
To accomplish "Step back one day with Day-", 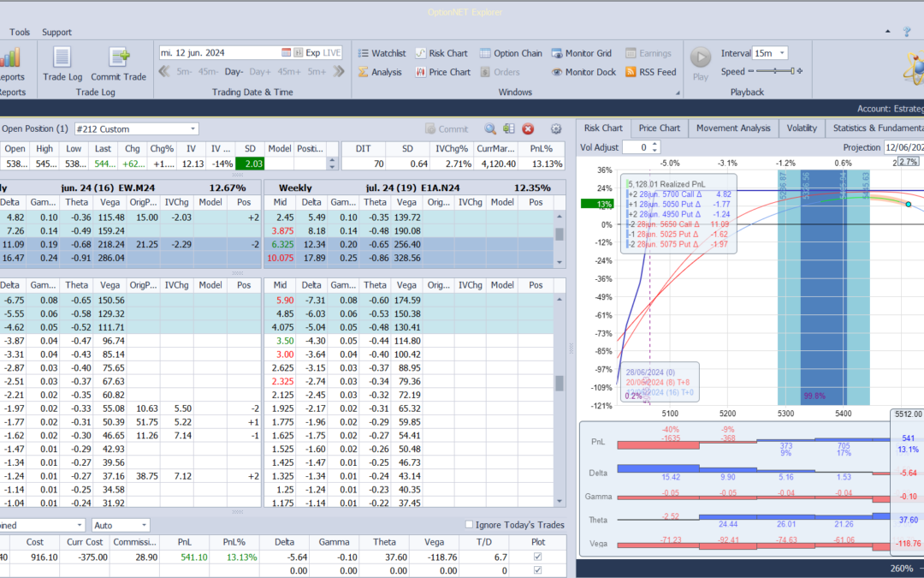I will [x=234, y=71].
